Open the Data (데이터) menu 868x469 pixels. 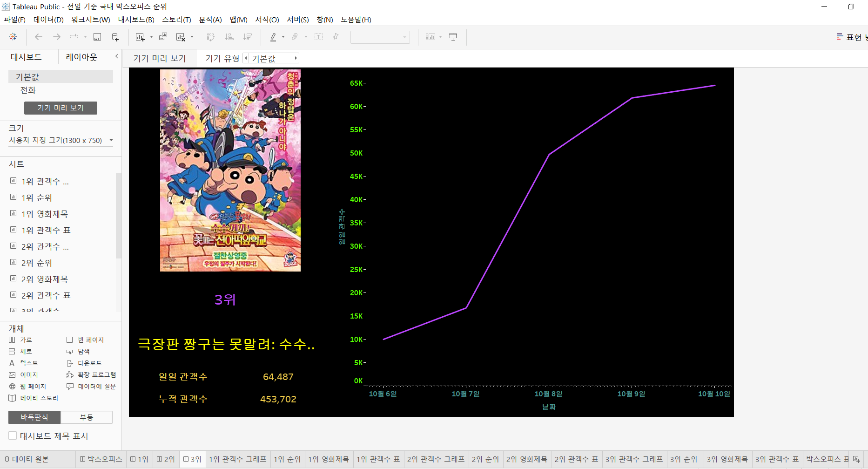(x=48, y=20)
